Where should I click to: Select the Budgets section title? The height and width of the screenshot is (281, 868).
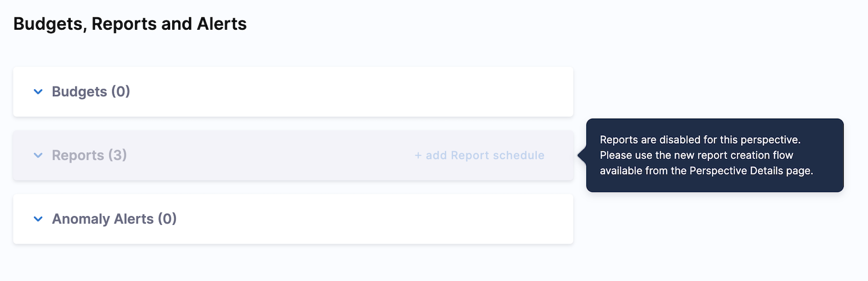coord(79,92)
